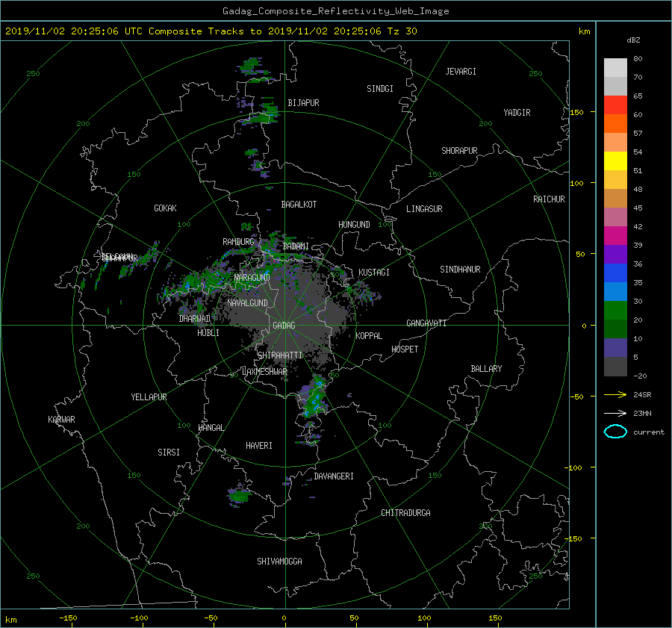Click the SHORAPUR label
Screen dimensions: 672x628
pos(459,151)
